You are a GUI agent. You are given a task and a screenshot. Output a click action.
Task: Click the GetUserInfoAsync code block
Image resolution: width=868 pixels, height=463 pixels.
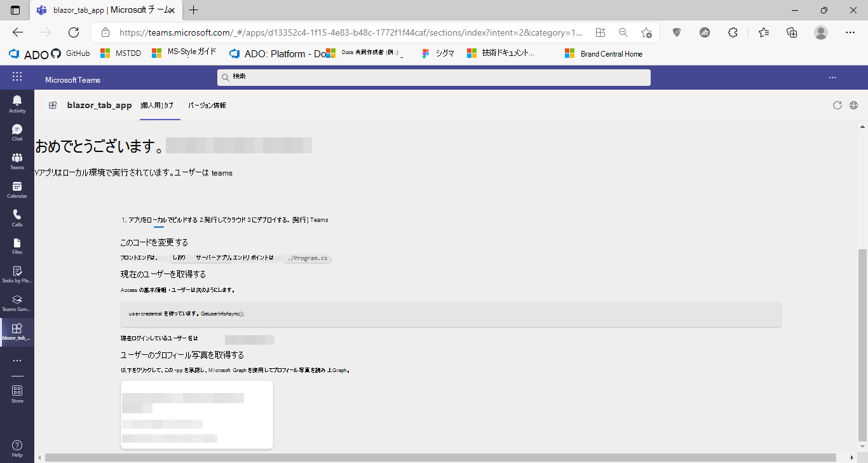451,314
